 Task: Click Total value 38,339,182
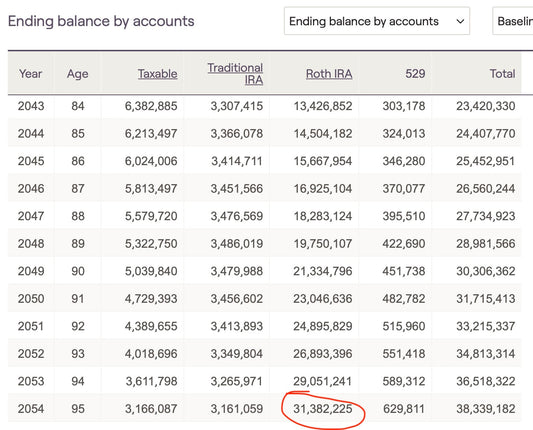(x=486, y=409)
